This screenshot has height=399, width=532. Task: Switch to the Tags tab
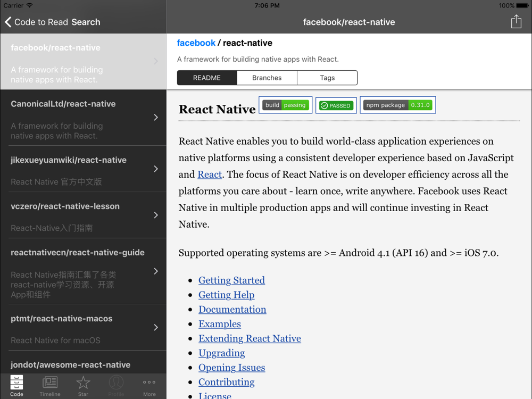point(327,78)
